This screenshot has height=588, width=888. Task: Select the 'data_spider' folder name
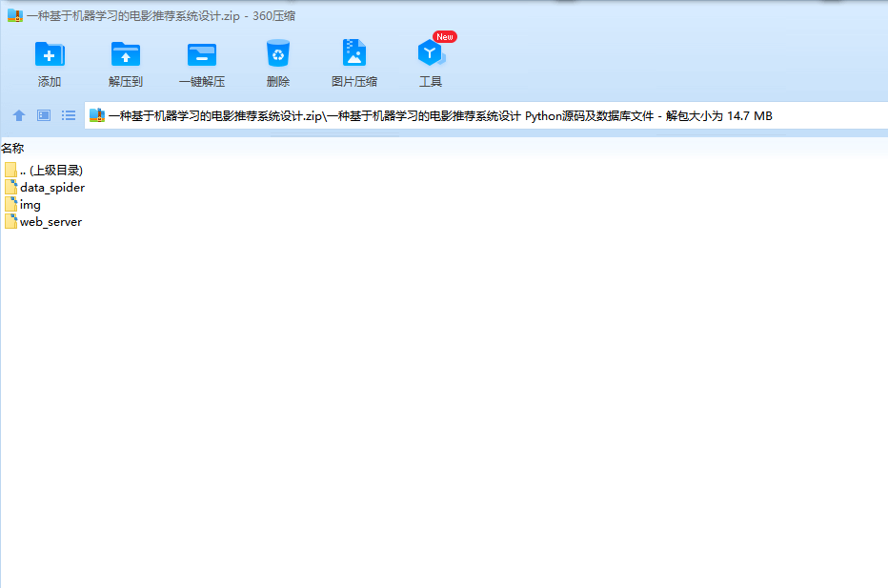[x=52, y=188]
